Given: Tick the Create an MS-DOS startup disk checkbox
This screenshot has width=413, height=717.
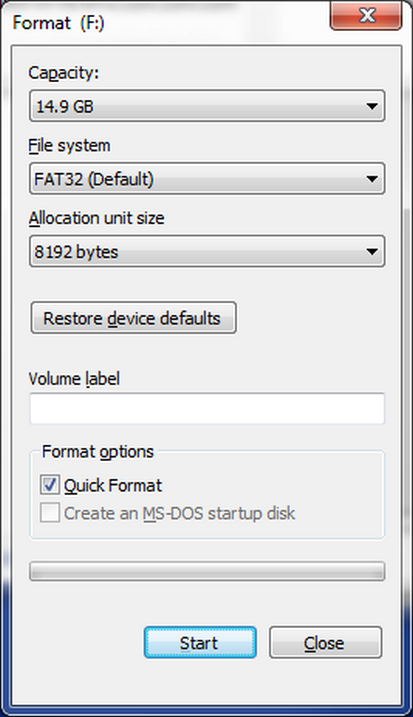Looking at the screenshot, I should [x=49, y=513].
